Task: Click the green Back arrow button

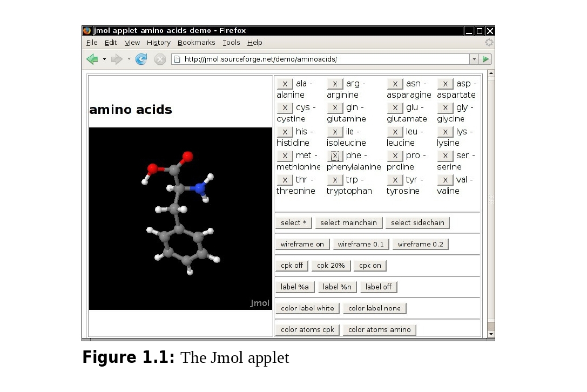Action: click(92, 59)
